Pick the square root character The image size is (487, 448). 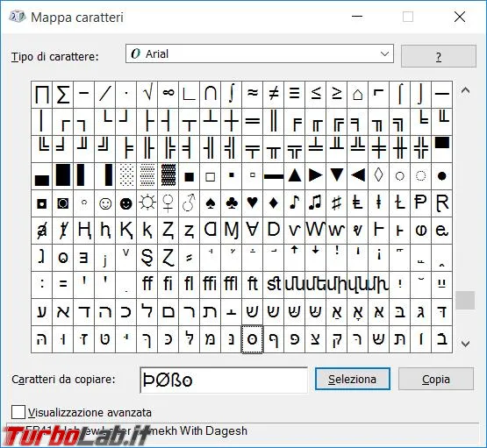pyautogui.click(x=147, y=95)
